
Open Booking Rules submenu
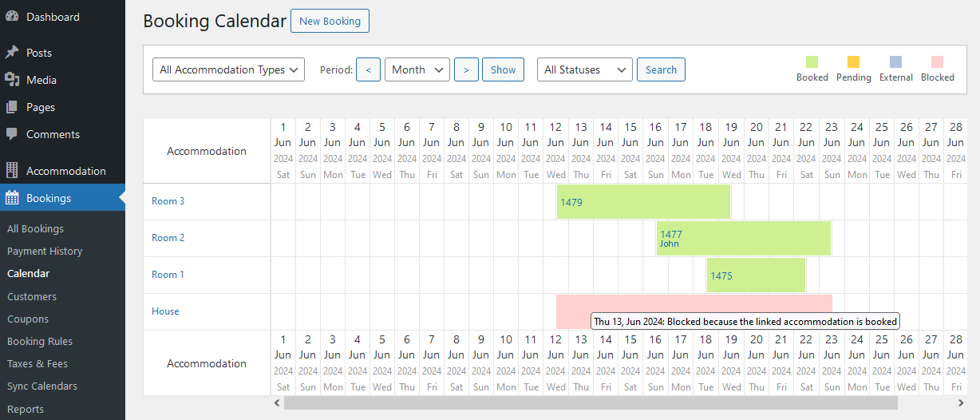point(40,341)
